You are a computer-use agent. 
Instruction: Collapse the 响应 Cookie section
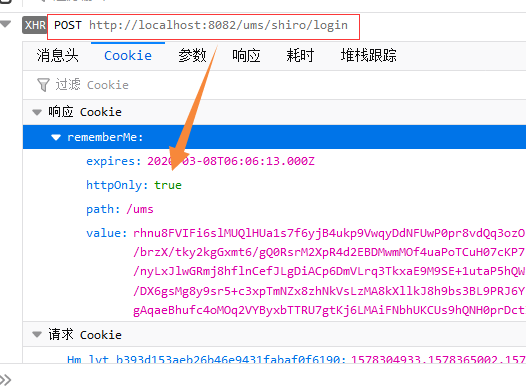[x=37, y=112]
